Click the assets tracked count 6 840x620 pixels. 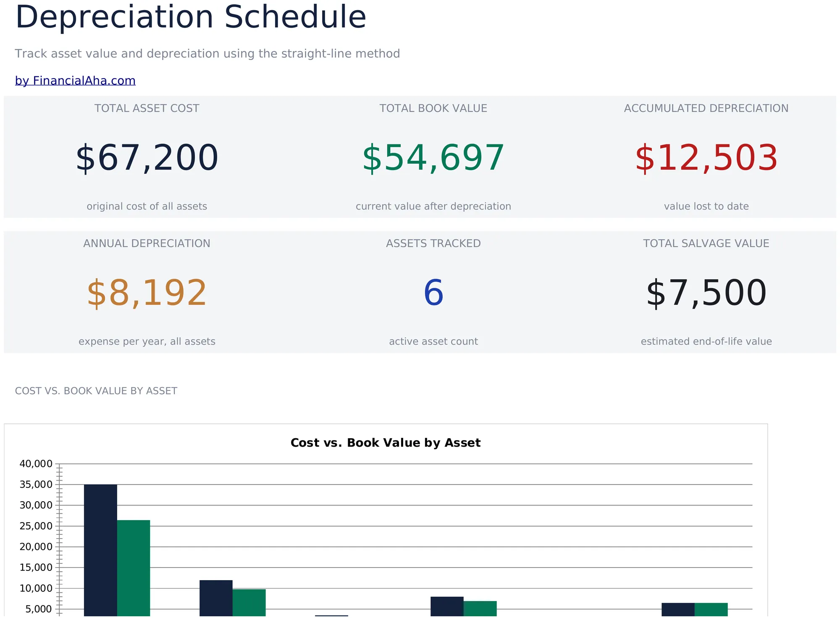pos(433,293)
